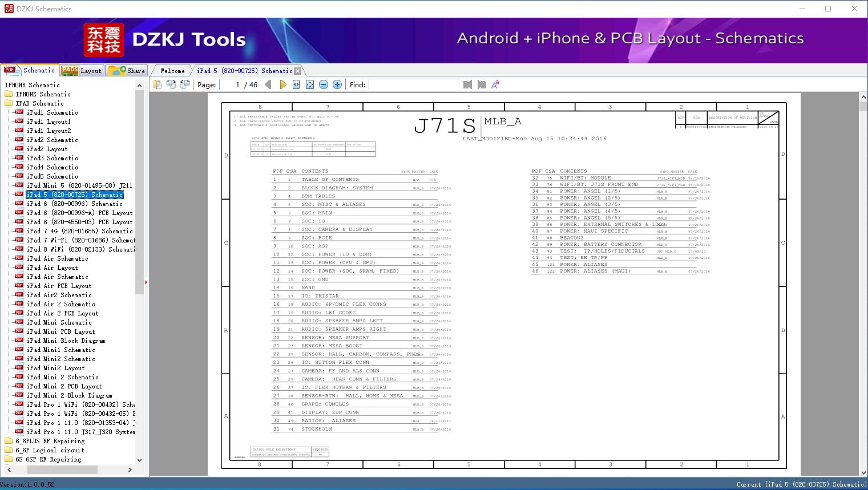Click the DZKJ red logo in the banner
The image size is (868, 490).
pos(104,40)
